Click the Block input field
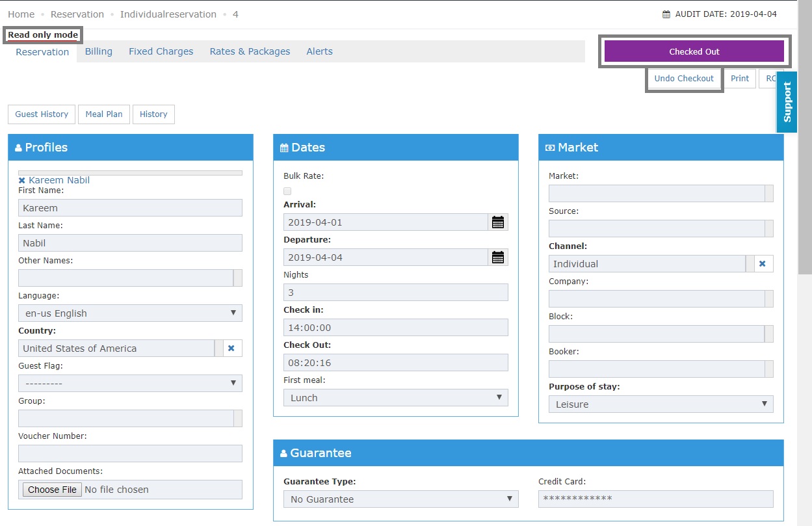 click(657, 334)
